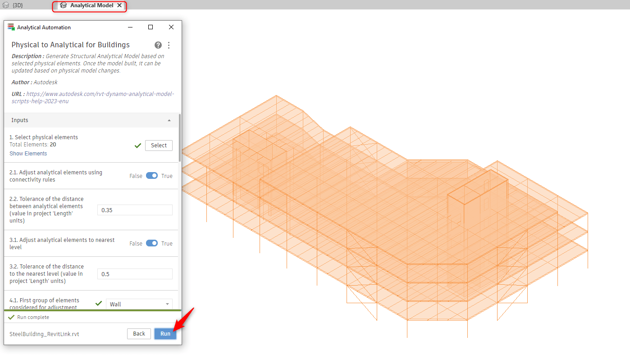This screenshot has width=630, height=364.
Task: Minimize the Analytical Automation dialog
Action: [x=130, y=27]
